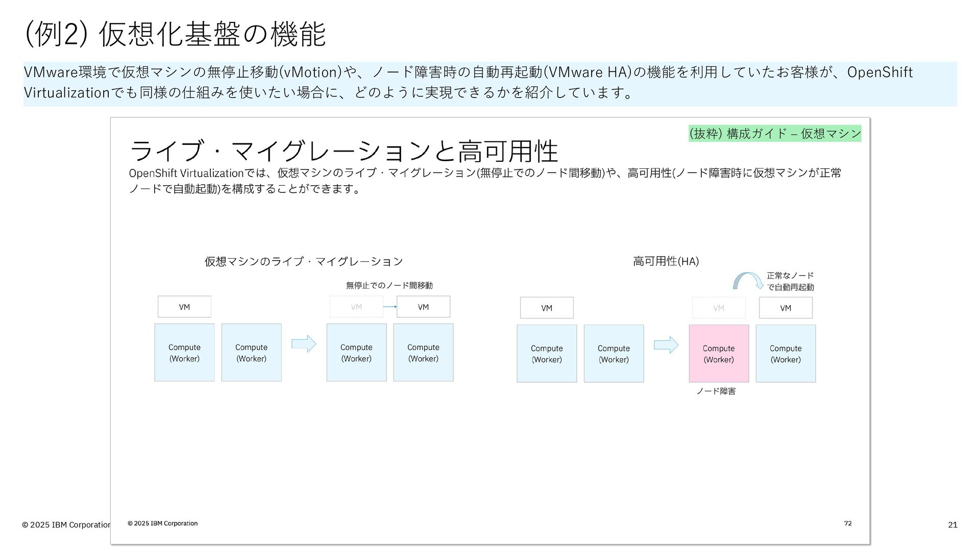This screenshot has width=980, height=551.
Task: Click the small arrow between faded VM and VM
Action: click(x=390, y=307)
